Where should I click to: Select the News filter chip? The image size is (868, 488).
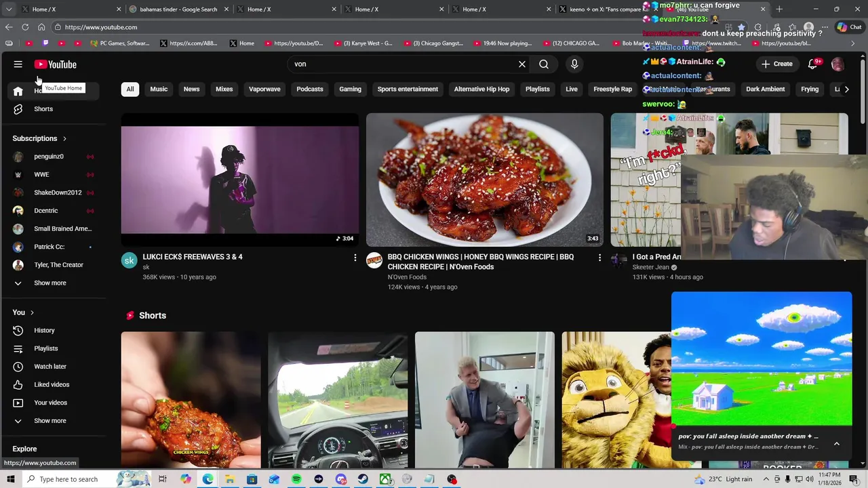pyautogui.click(x=191, y=89)
